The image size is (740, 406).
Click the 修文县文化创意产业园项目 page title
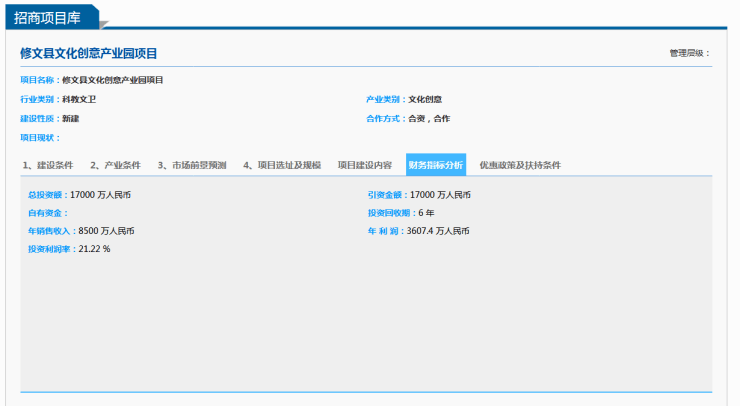89,53
